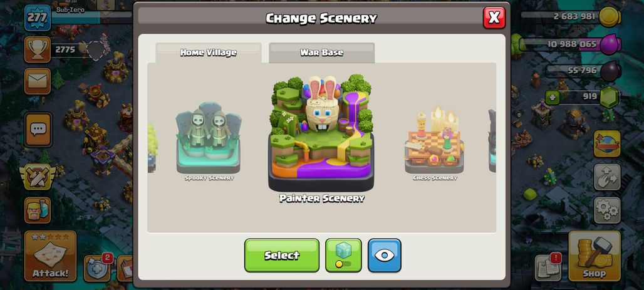Open the chat speech bubble

(x=38, y=130)
